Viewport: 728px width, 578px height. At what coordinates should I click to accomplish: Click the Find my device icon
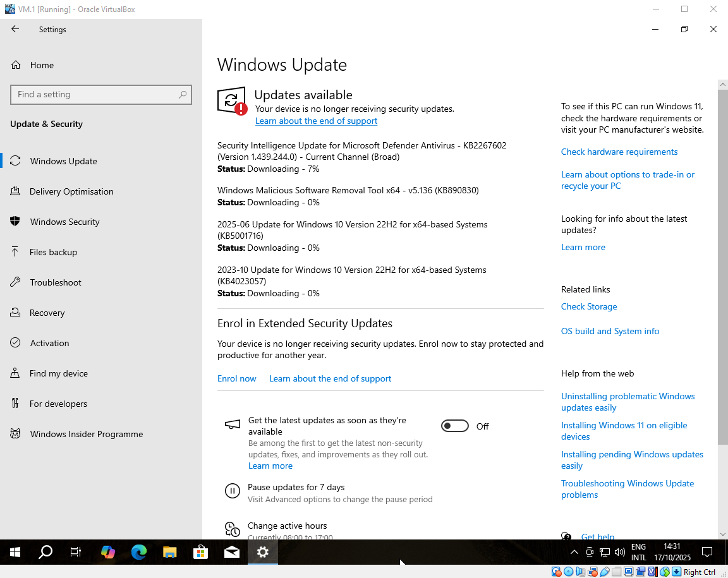coord(15,373)
